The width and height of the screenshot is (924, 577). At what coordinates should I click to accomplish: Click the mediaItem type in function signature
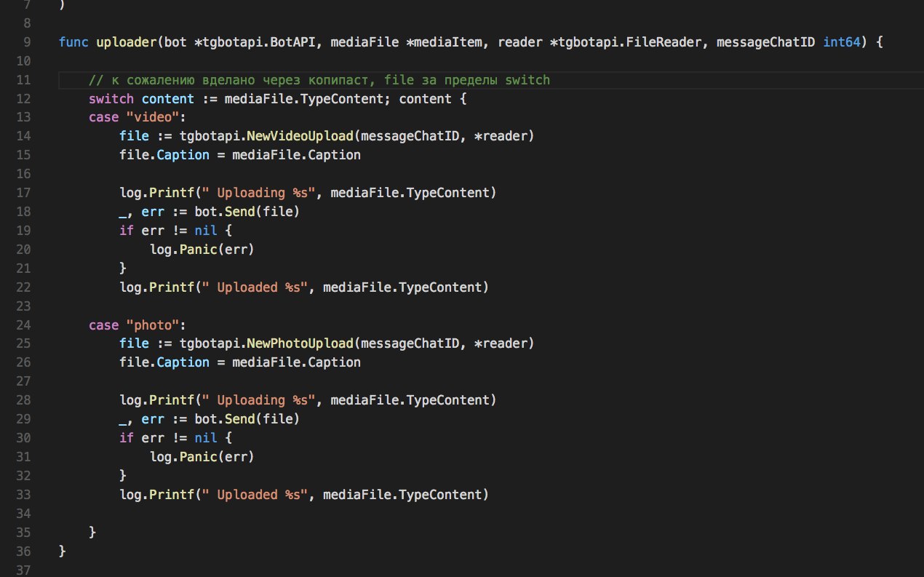(451, 42)
